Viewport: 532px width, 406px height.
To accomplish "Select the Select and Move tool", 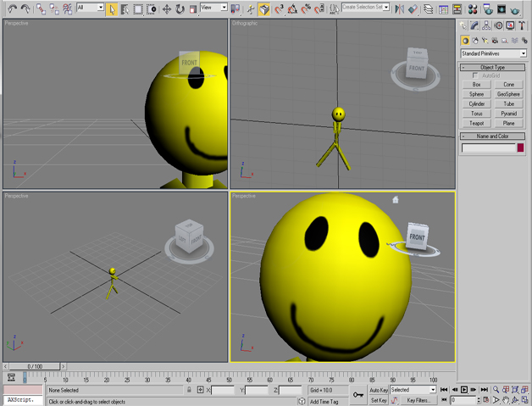I will pos(166,8).
